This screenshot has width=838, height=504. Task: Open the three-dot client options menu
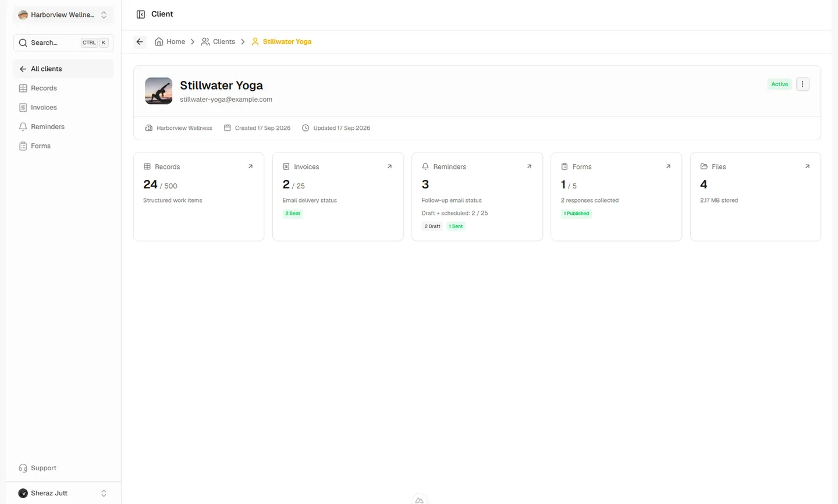(x=803, y=84)
